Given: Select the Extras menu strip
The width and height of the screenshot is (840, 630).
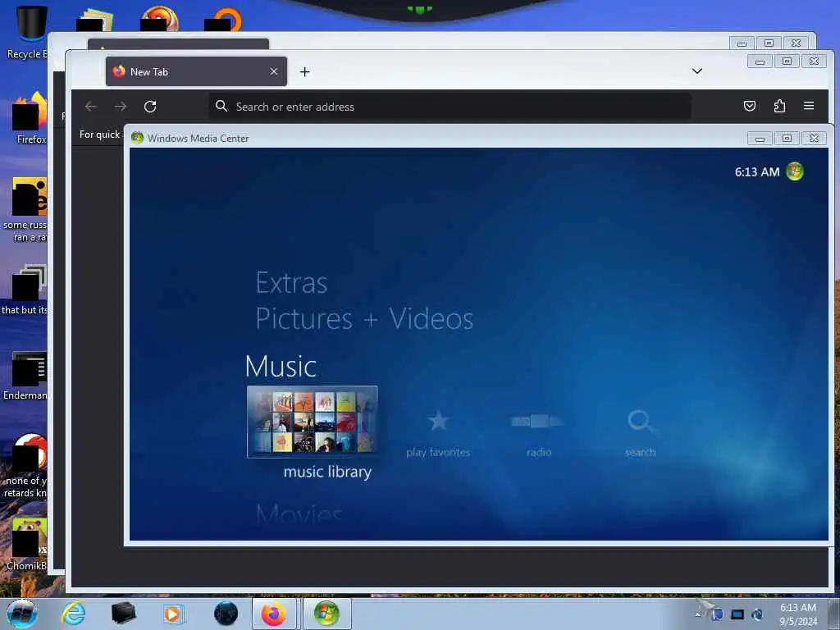Looking at the screenshot, I should (291, 283).
